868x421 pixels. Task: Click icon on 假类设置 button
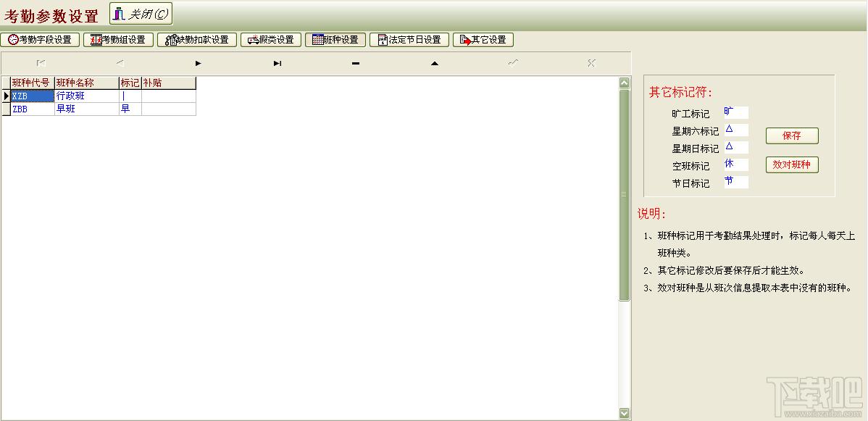tap(254, 40)
